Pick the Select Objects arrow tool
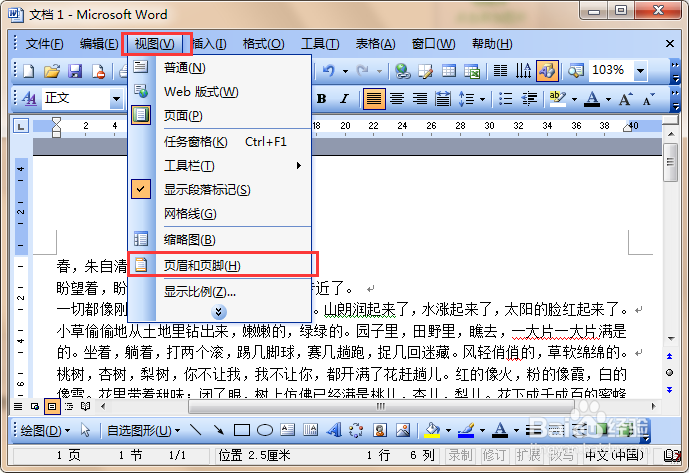Screen dimensions: 689x473 (x=85, y=430)
